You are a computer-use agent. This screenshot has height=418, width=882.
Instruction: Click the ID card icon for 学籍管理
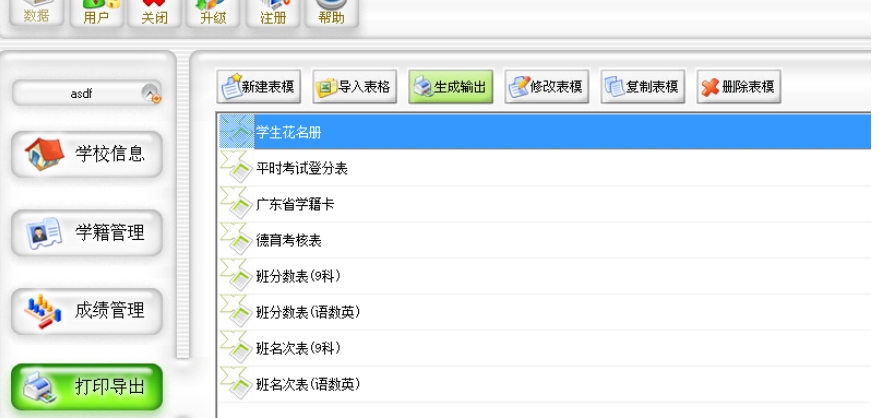pyautogui.click(x=44, y=233)
